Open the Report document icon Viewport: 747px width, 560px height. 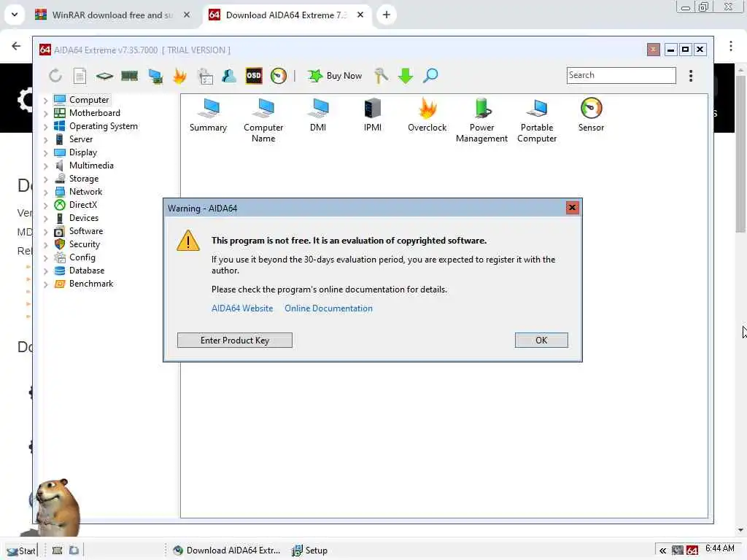pos(80,76)
